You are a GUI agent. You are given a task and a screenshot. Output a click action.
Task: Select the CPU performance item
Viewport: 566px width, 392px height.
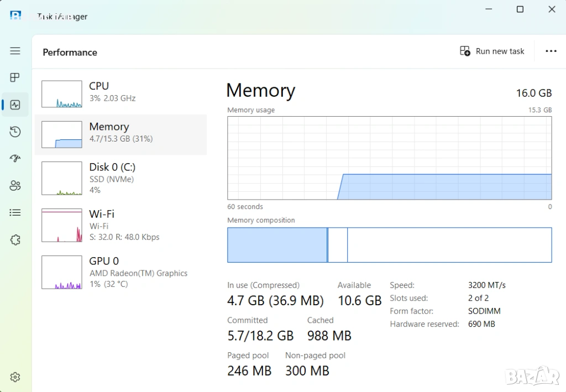click(x=120, y=92)
